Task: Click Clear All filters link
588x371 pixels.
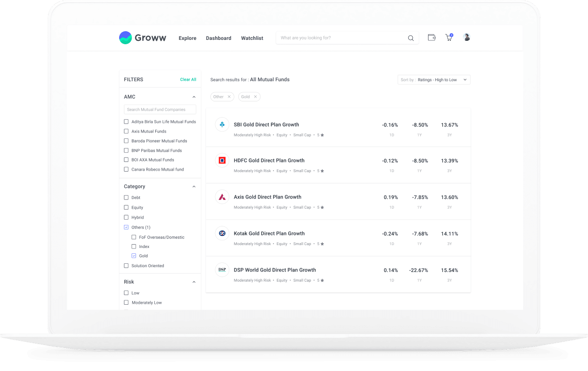Action: [188, 80]
